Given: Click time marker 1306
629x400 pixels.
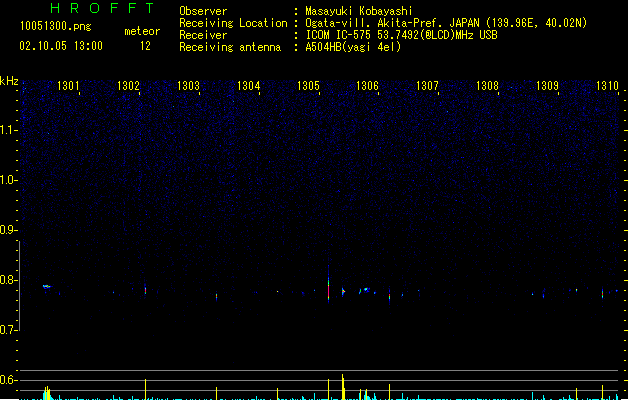Looking at the screenshot, I should [367, 86].
